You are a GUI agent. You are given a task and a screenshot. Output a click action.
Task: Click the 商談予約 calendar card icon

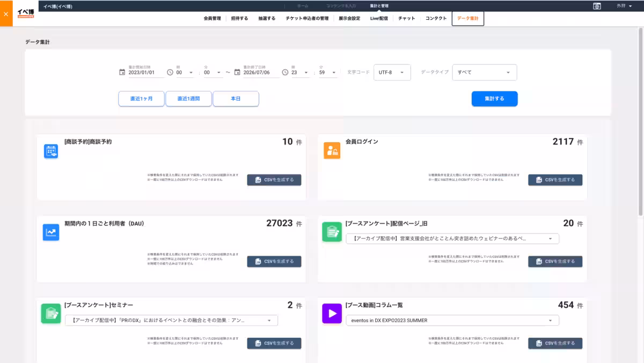point(51,151)
